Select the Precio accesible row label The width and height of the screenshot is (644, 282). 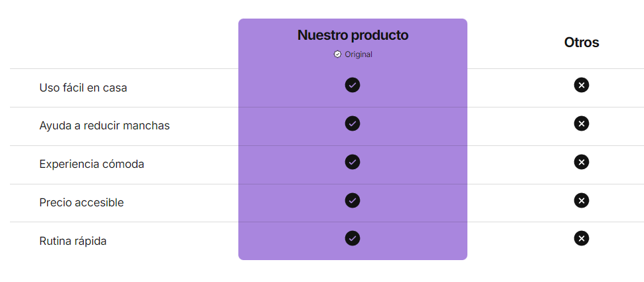point(81,202)
